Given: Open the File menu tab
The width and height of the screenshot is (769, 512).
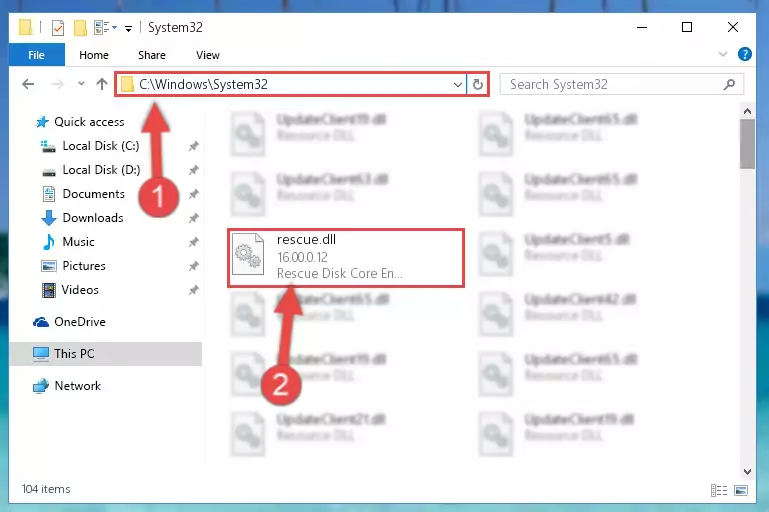Looking at the screenshot, I should [36, 55].
